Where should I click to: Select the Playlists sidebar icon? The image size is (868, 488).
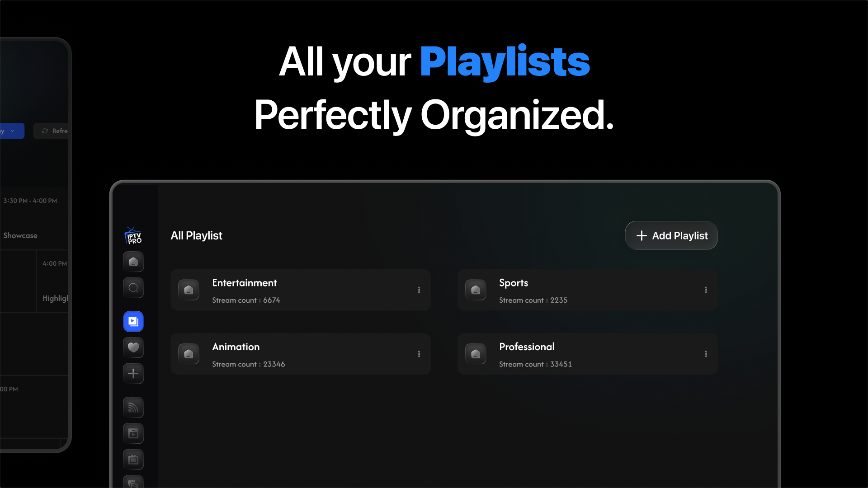pos(133,322)
